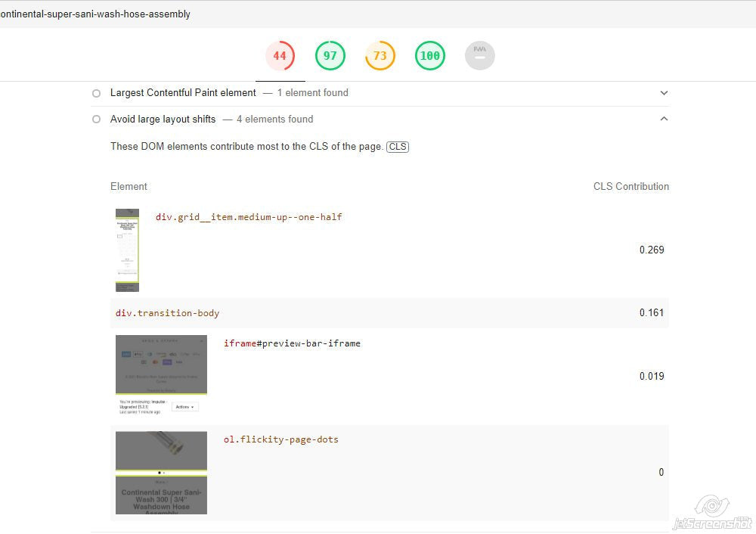
Task: Click the Performance score 44 gauge
Action: click(280, 56)
